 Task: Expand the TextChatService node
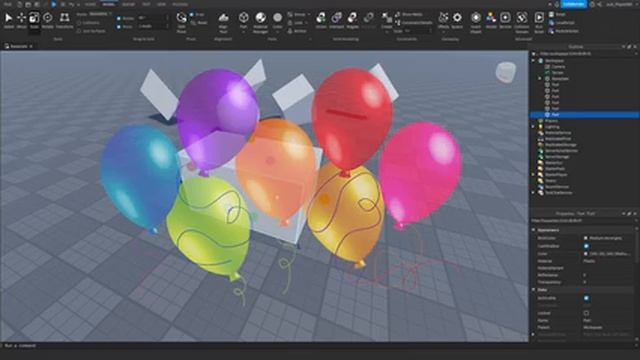[x=533, y=193]
